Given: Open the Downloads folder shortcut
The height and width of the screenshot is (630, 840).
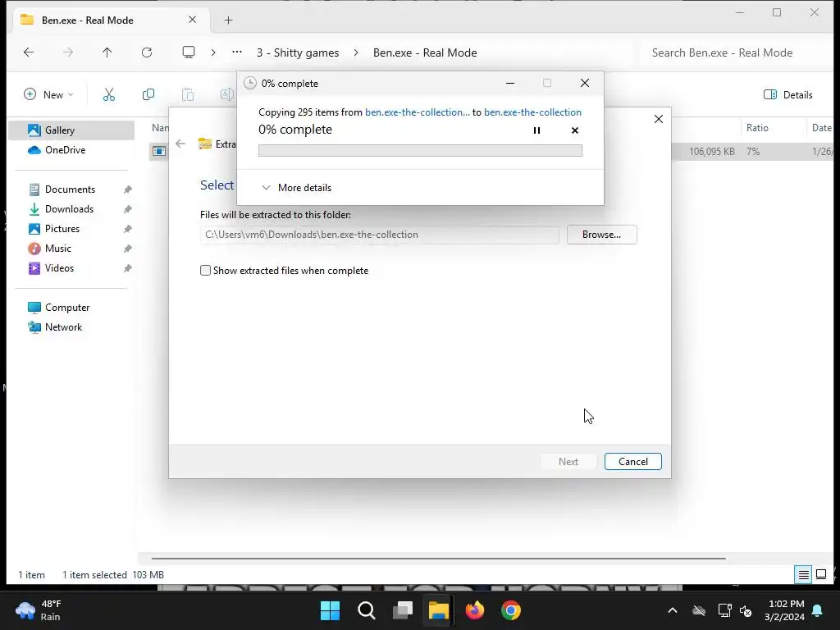Looking at the screenshot, I should (69, 209).
